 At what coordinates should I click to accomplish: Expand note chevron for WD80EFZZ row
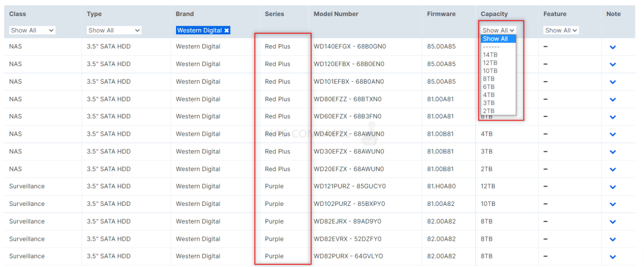tap(613, 99)
